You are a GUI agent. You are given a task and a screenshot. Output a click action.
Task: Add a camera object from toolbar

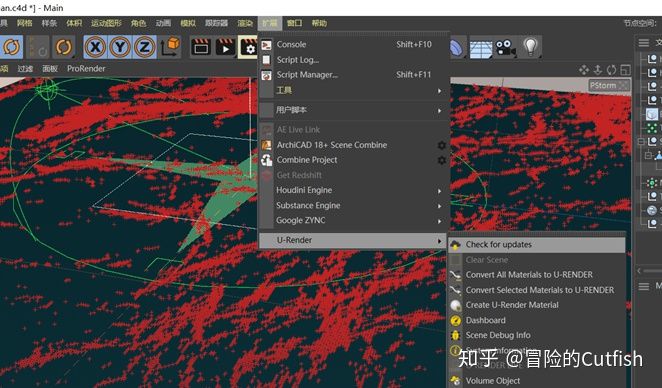pyautogui.click(x=505, y=47)
